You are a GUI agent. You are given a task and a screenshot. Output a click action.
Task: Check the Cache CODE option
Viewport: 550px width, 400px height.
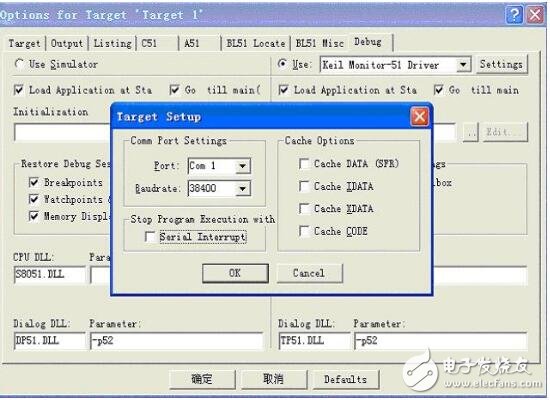pyautogui.click(x=304, y=231)
